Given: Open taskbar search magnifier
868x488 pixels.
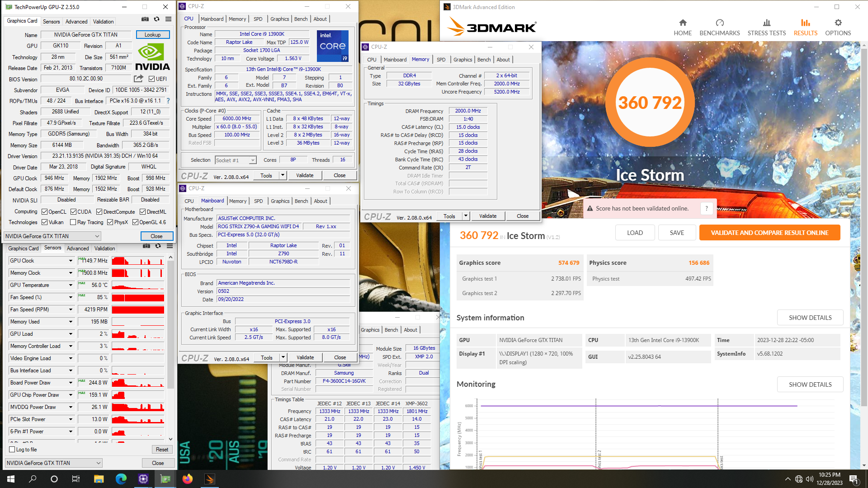Looking at the screenshot, I should (33, 479).
